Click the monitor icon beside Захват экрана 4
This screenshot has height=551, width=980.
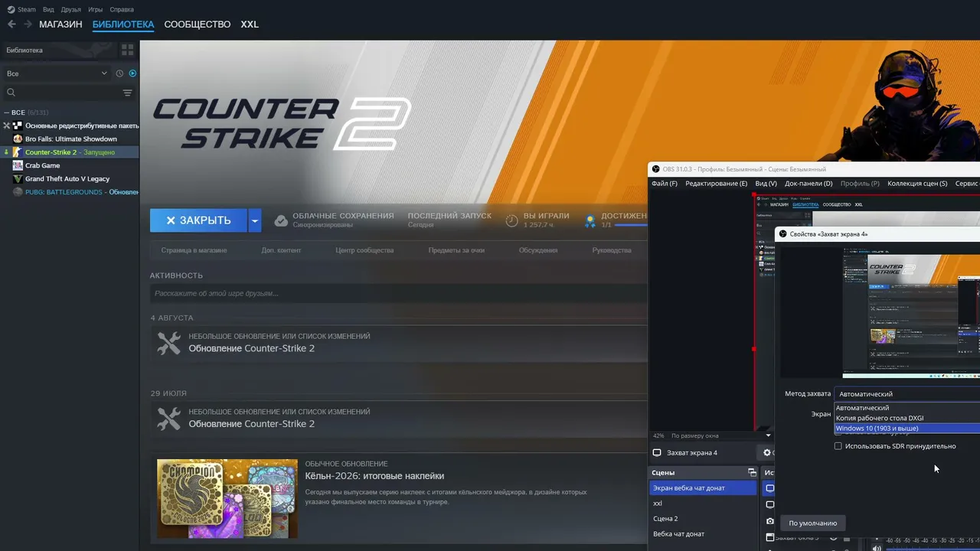657,453
